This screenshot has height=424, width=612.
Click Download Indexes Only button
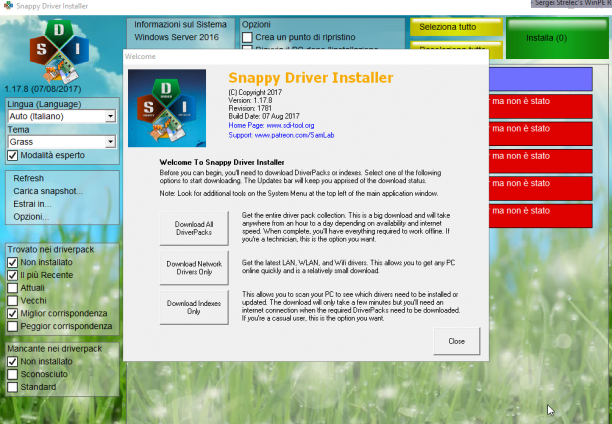(x=194, y=307)
